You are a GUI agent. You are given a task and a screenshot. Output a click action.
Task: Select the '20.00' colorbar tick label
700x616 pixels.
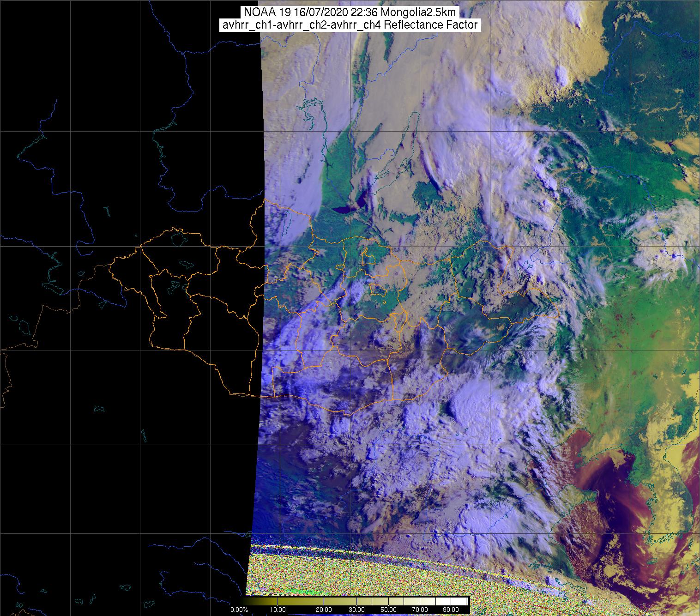(x=323, y=610)
